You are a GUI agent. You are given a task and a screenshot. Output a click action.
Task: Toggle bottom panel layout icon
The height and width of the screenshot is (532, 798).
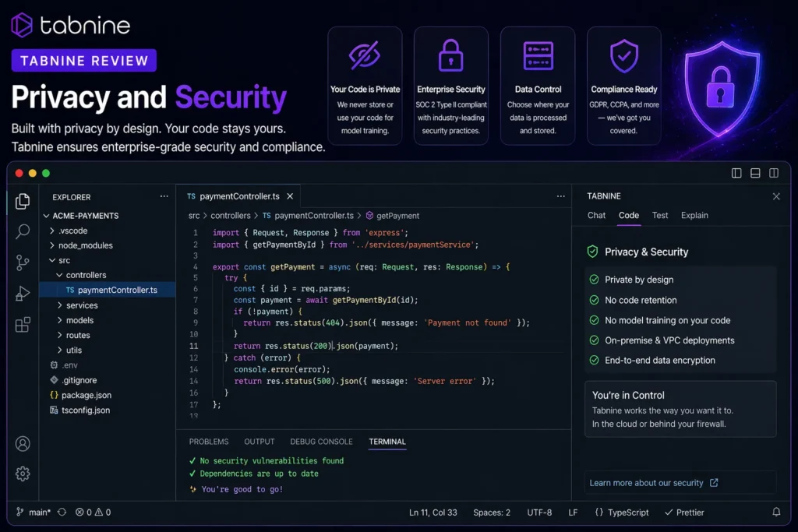(755, 174)
